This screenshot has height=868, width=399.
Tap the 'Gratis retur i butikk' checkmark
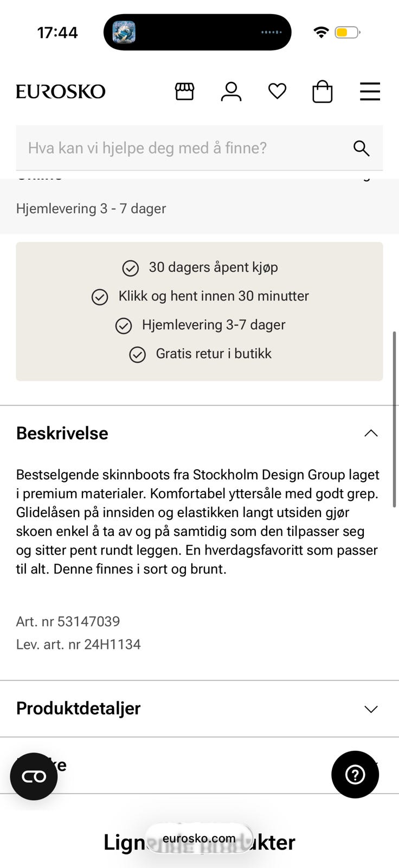point(138,354)
